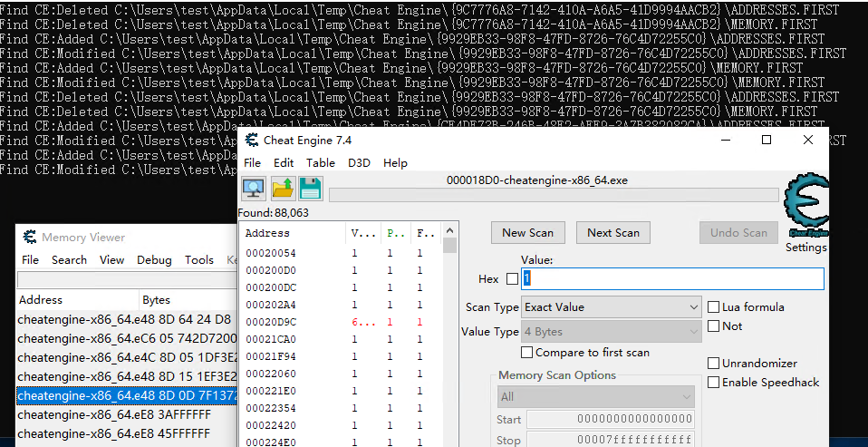Viewport: 868px width, 447px height.
Task: Click the Found: 88,063 label
Action: click(274, 213)
